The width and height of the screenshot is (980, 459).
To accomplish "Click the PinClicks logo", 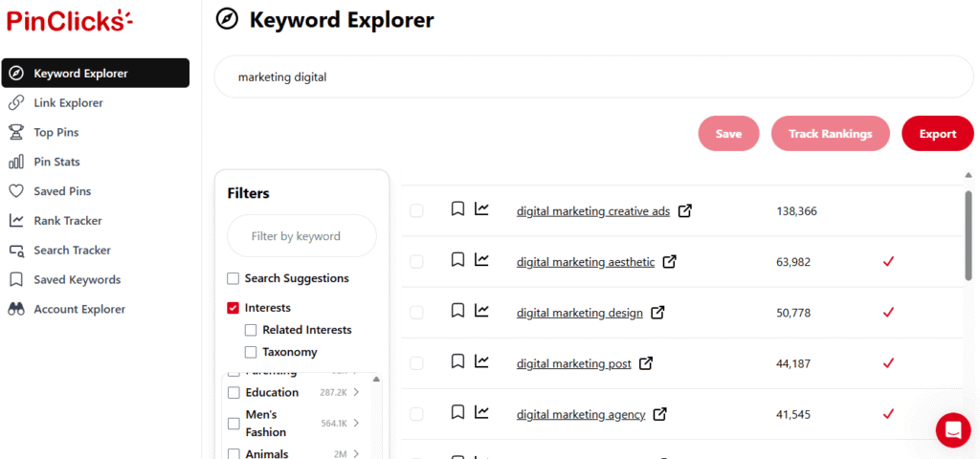I will 70,20.
